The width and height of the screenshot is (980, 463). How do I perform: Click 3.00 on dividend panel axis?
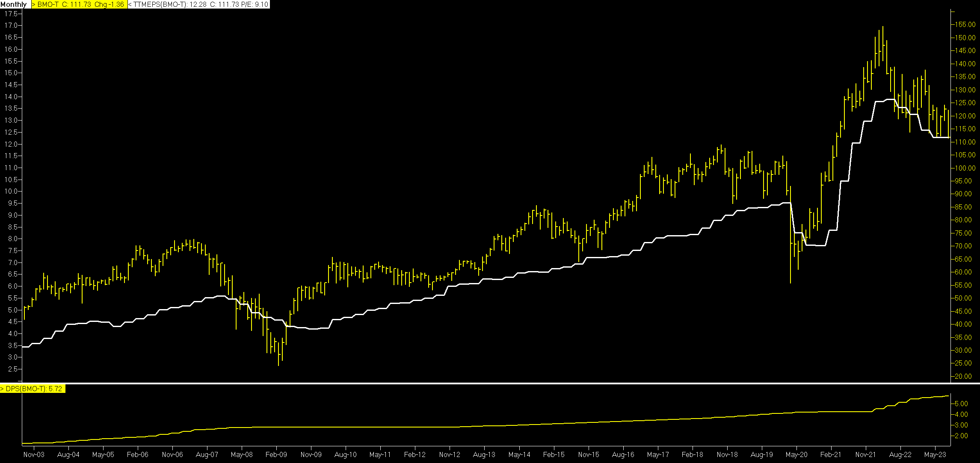click(961, 425)
